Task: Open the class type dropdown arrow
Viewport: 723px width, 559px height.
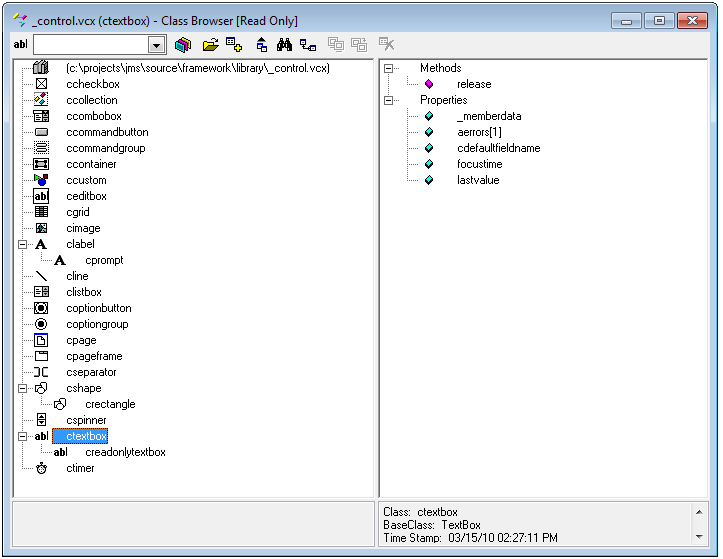Action: click(156, 45)
